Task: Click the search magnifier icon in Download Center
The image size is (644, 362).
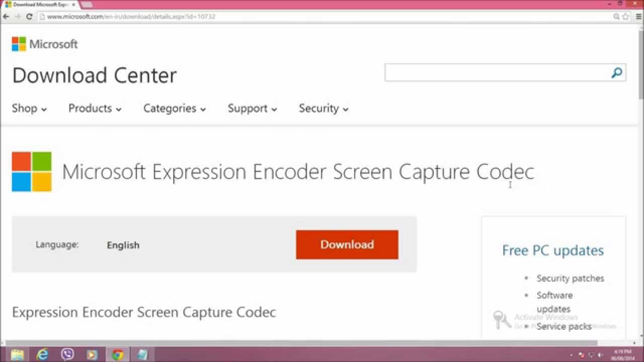Action: click(616, 73)
